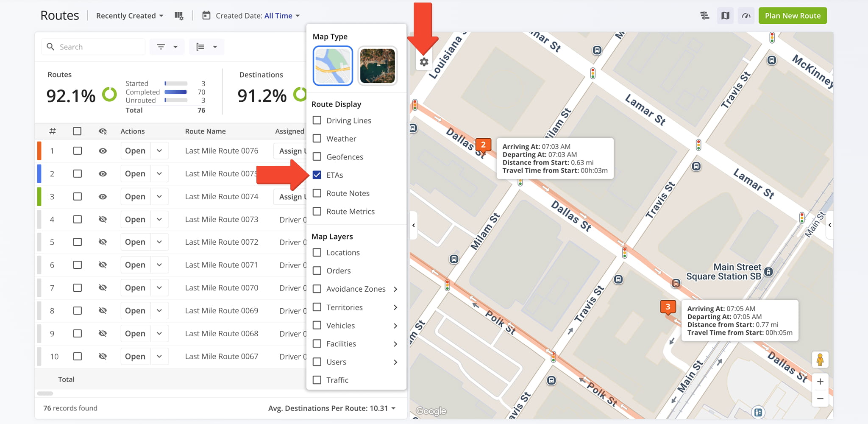Screen dimensions: 868x424
Task: Click the map view icon in header
Action: pyautogui.click(x=725, y=16)
